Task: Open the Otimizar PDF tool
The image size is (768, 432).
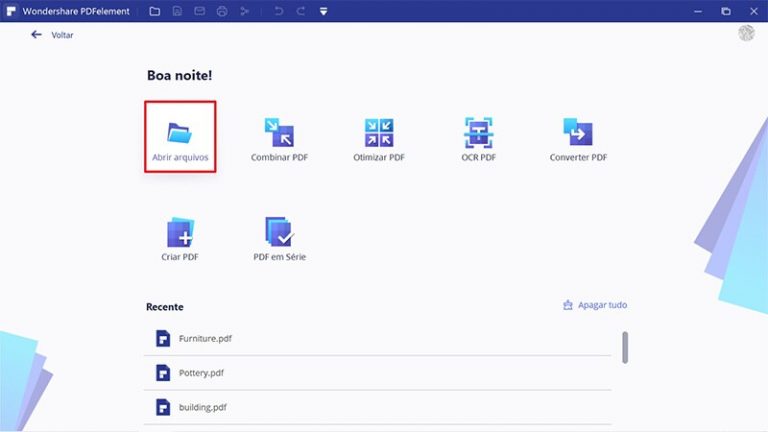Action: (x=379, y=140)
